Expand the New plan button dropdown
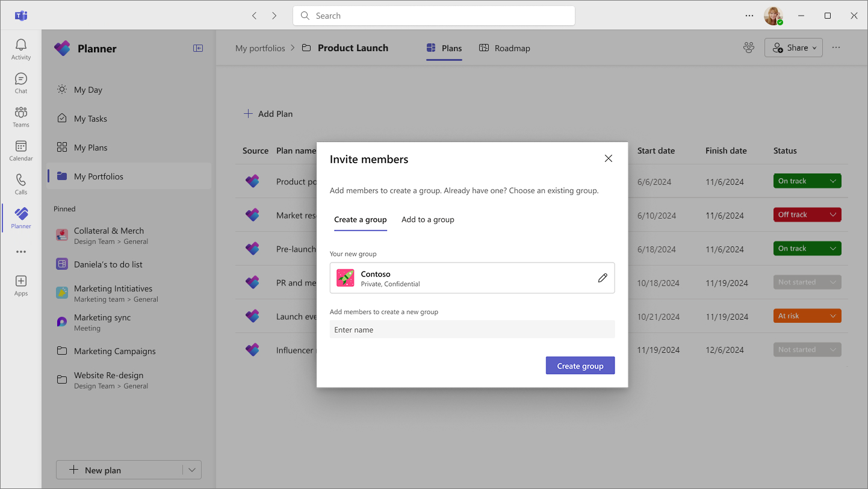This screenshot has height=489, width=868. 191,470
